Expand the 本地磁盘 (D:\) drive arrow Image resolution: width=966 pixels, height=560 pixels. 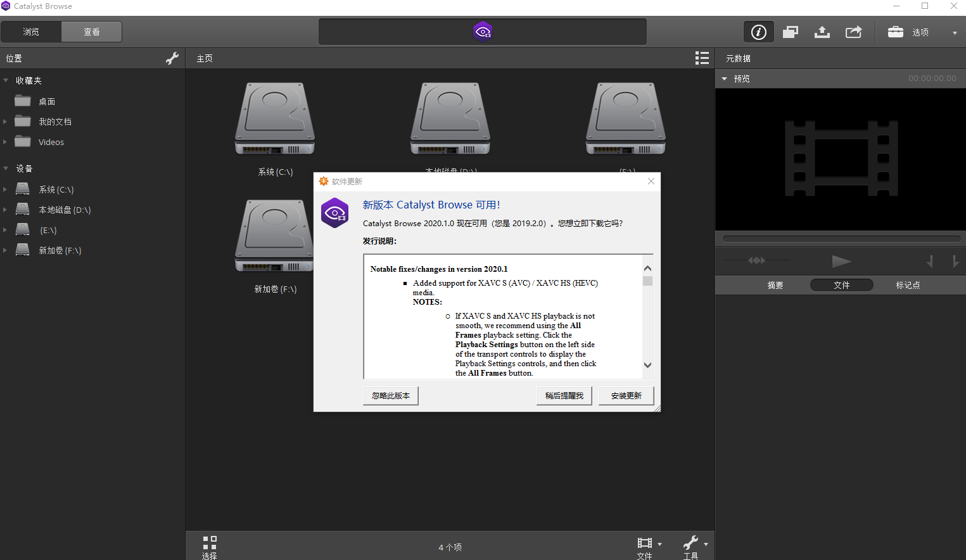[5, 210]
